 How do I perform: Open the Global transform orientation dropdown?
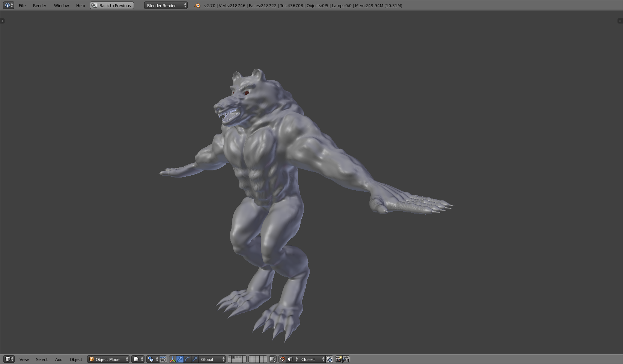point(212,359)
